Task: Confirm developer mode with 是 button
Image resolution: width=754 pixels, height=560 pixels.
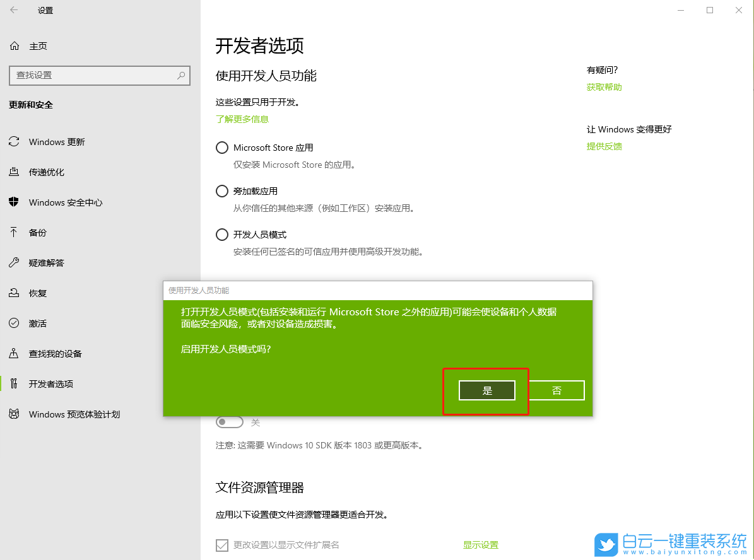Action: click(x=486, y=390)
